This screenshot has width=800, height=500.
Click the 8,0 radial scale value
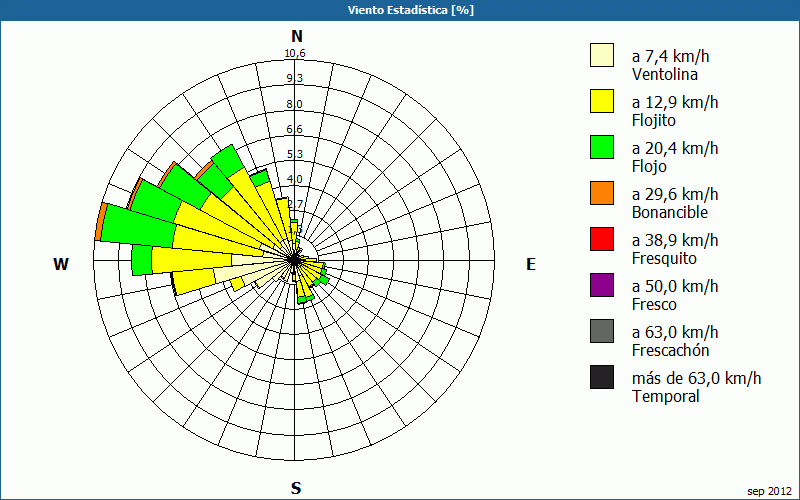[x=295, y=104]
